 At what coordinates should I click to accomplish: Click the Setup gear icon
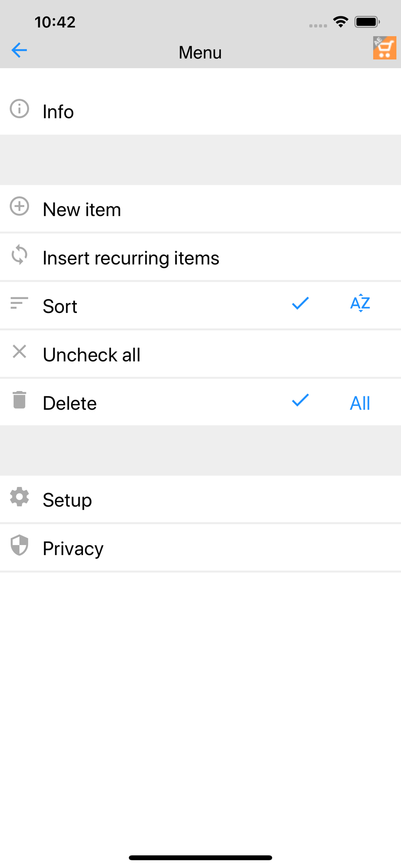pos(20,496)
